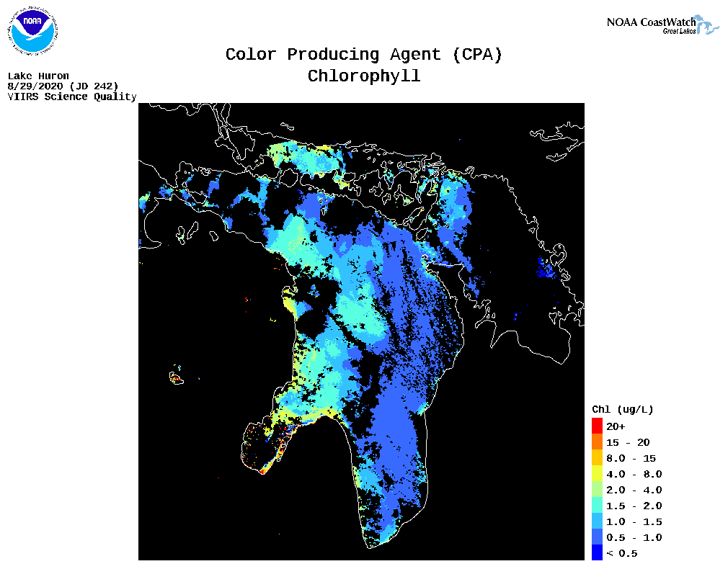Viewport: 728px width, 569px height.
Task: Select the red 20+ legend swatch
Action: 597,426
